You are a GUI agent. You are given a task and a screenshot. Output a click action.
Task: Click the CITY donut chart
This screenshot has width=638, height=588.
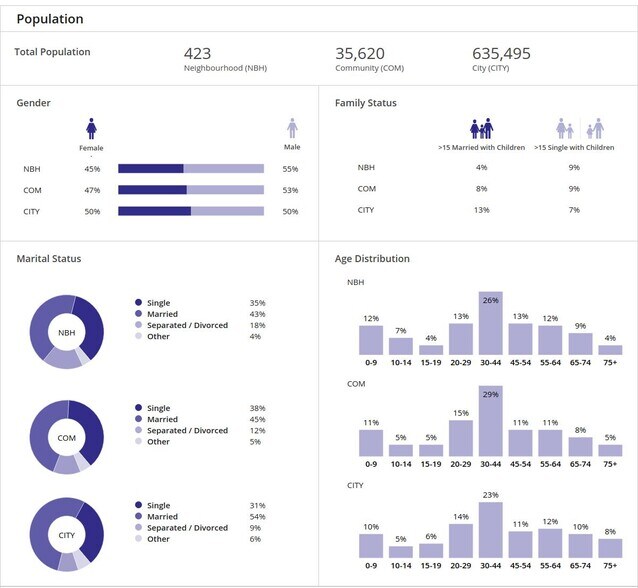click(x=67, y=535)
